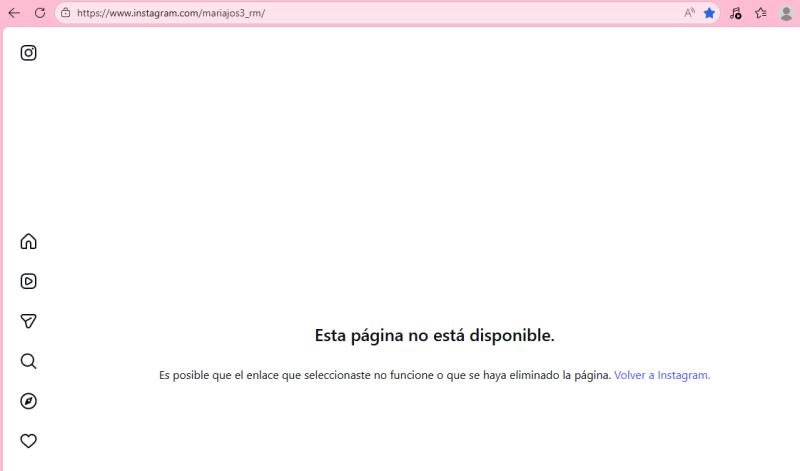Open Explore compass icon

29,401
